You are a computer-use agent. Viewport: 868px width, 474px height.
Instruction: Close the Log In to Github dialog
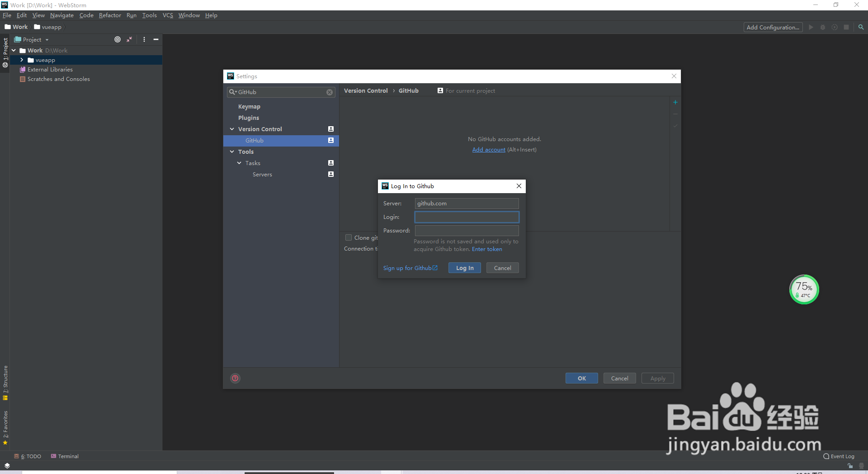pyautogui.click(x=519, y=186)
